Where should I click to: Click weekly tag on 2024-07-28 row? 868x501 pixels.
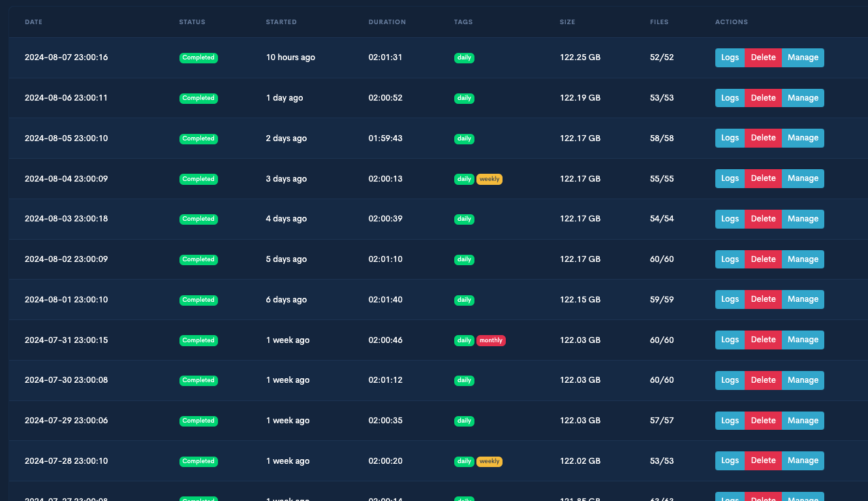tap(489, 461)
